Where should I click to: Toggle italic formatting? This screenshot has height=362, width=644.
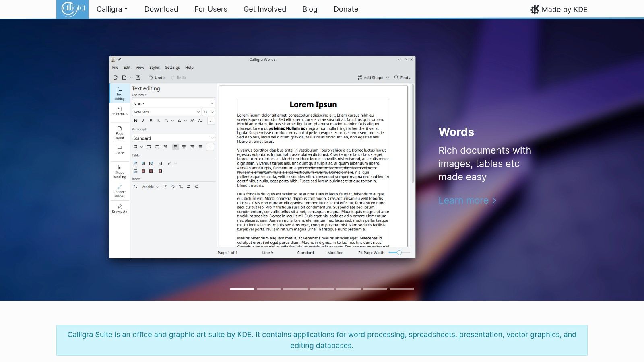[x=143, y=121]
